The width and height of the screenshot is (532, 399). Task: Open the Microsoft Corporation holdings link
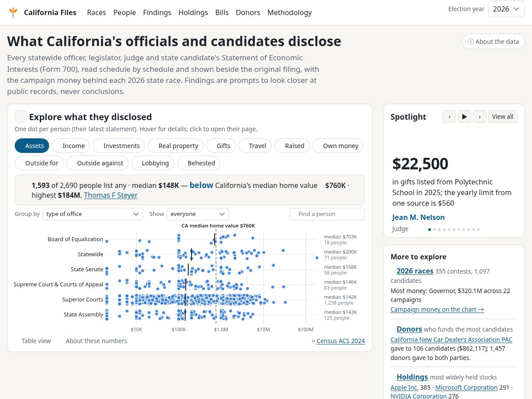(x=466, y=387)
